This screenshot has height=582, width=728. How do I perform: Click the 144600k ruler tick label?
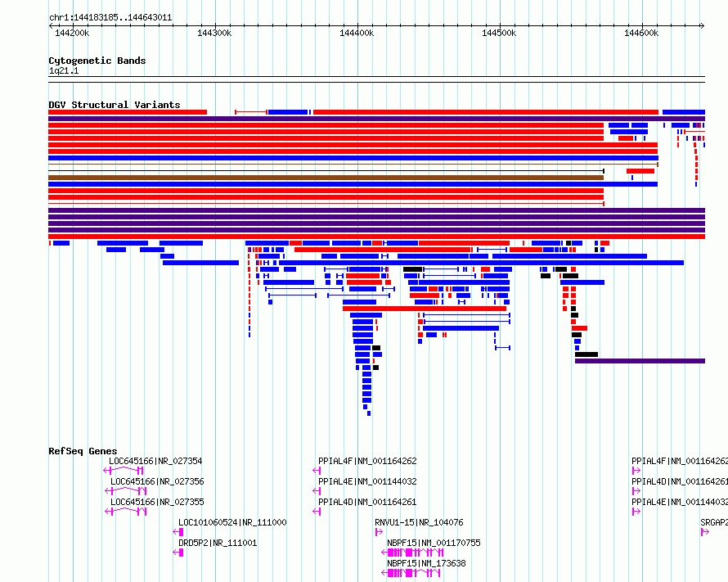[641, 33]
